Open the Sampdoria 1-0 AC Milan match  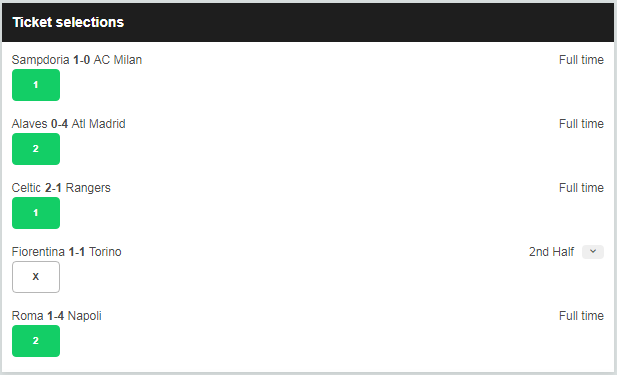point(77,60)
